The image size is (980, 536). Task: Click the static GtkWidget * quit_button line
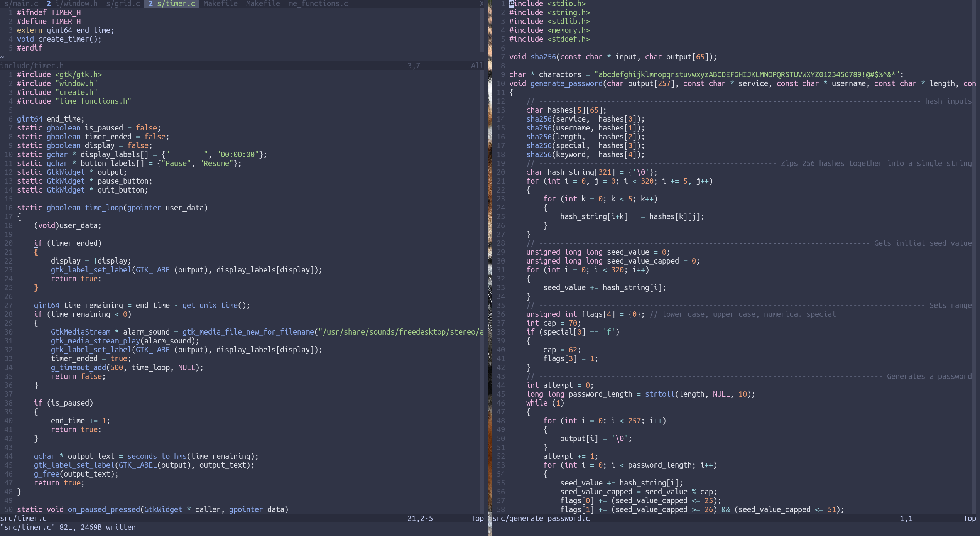(x=83, y=190)
